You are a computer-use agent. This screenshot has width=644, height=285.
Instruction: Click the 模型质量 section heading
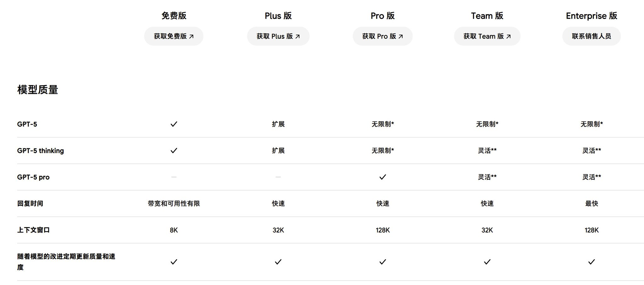(38, 90)
